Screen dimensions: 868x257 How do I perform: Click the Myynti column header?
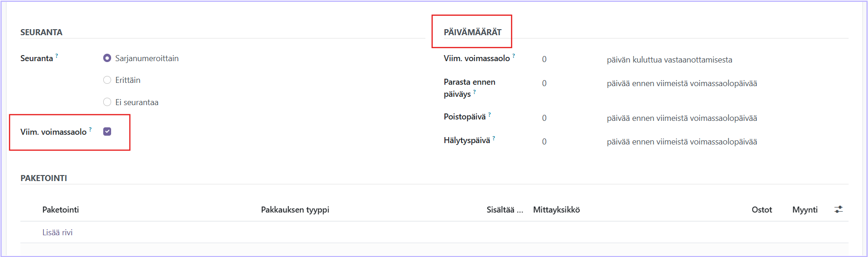805,210
